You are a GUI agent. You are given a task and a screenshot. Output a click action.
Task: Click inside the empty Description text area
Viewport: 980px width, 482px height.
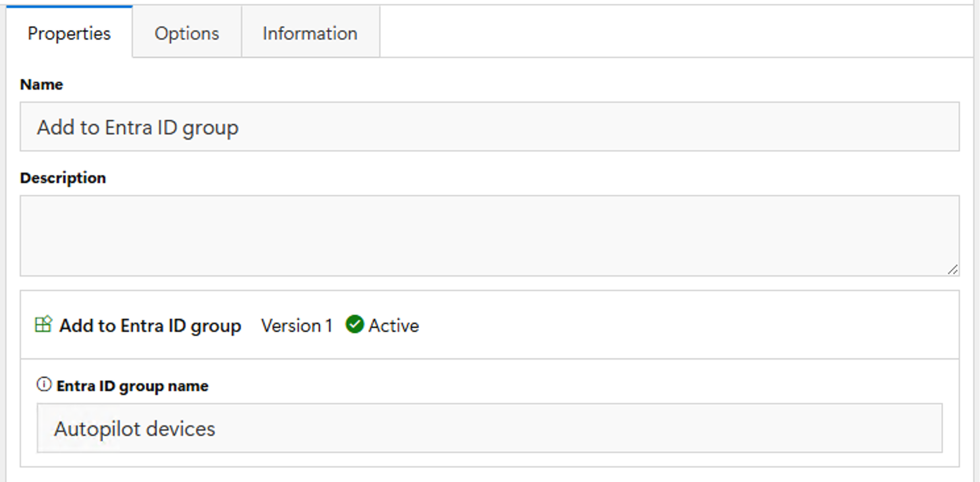point(489,236)
